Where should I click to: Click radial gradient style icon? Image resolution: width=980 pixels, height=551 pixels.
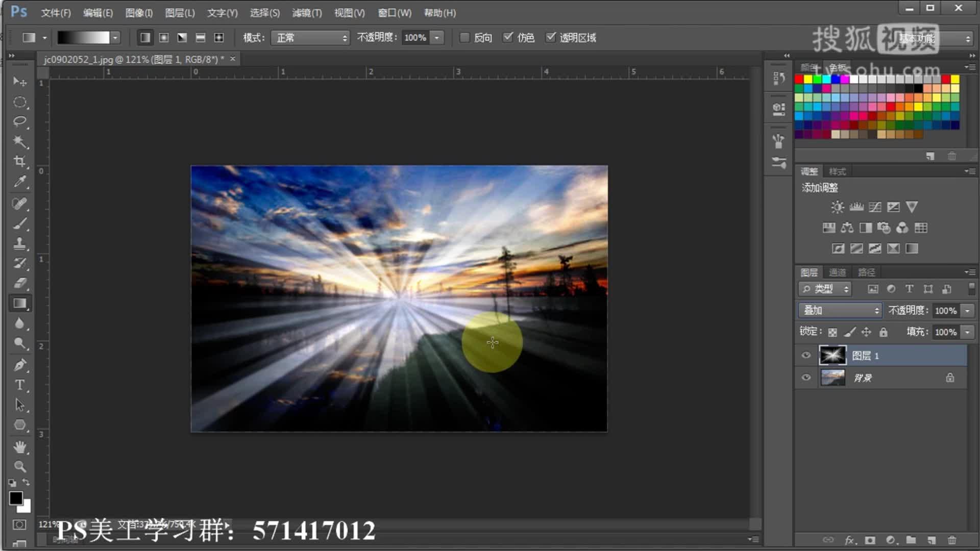click(x=164, y=38)
